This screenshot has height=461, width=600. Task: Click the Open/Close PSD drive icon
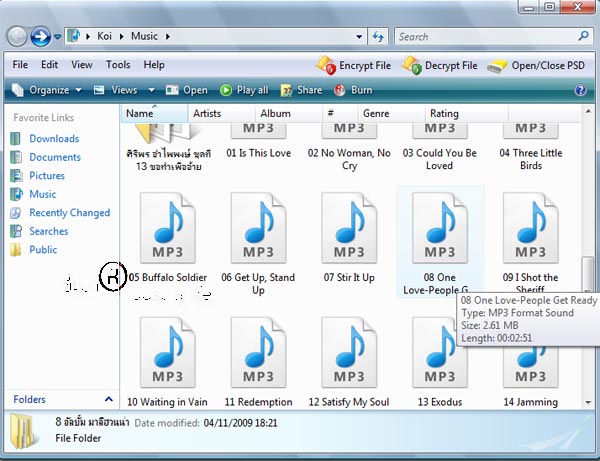tap(497, 66)
